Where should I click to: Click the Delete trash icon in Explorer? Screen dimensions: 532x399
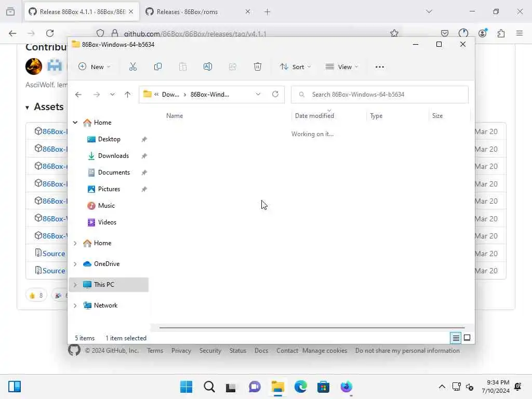coord(258,67)
